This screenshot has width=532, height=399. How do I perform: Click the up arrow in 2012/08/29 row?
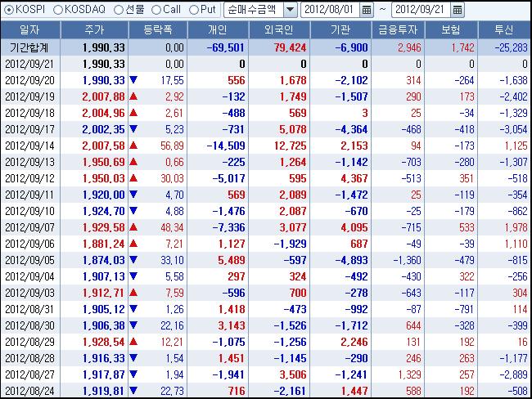coord(133,342)
